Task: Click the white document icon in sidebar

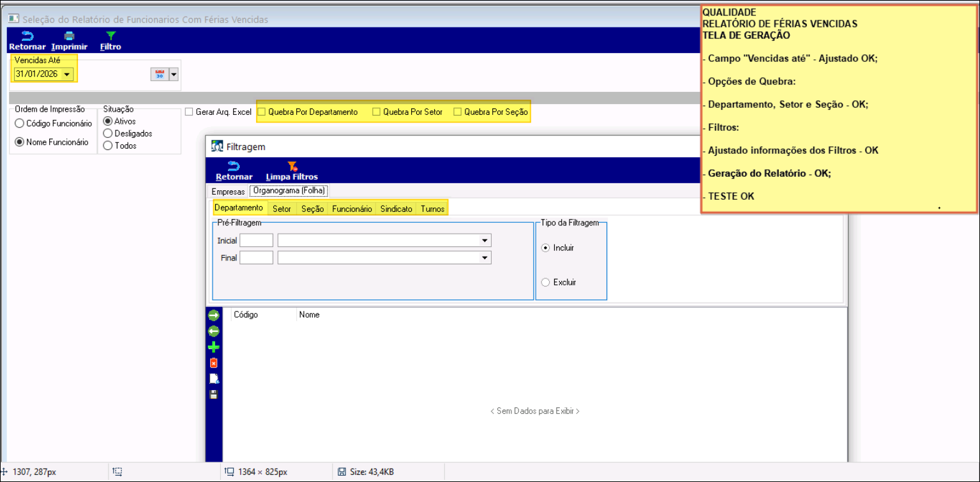Action: (x=213, y=379)
